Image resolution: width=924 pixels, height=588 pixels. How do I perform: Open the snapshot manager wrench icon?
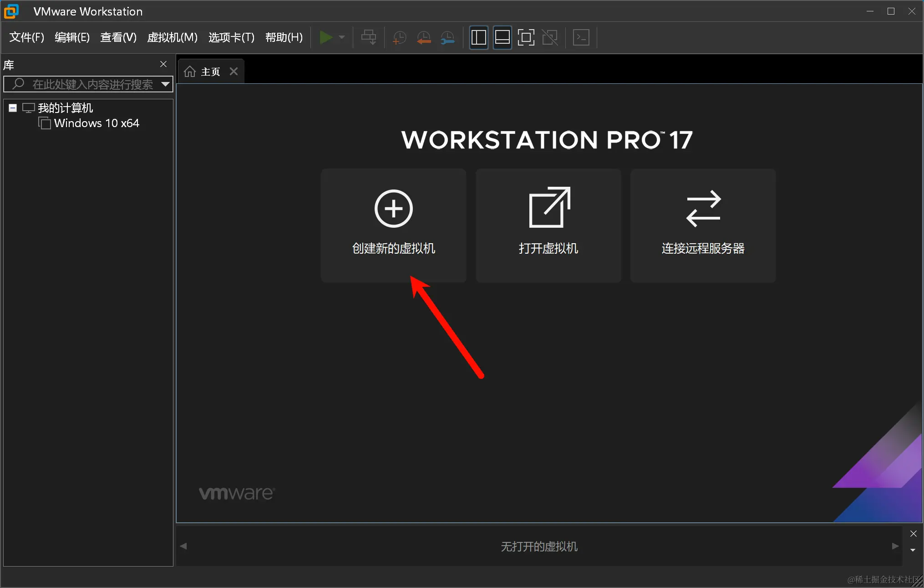coord(447,37)
